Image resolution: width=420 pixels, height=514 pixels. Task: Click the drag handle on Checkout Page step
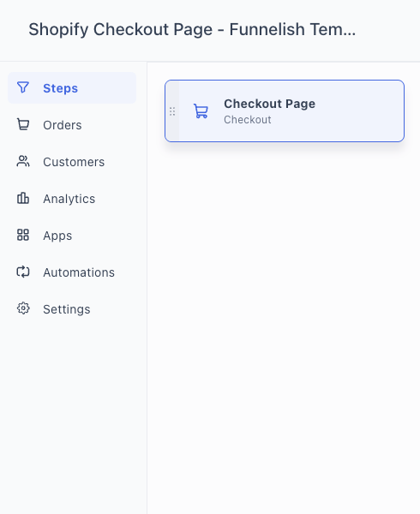[x=172, y=111]
